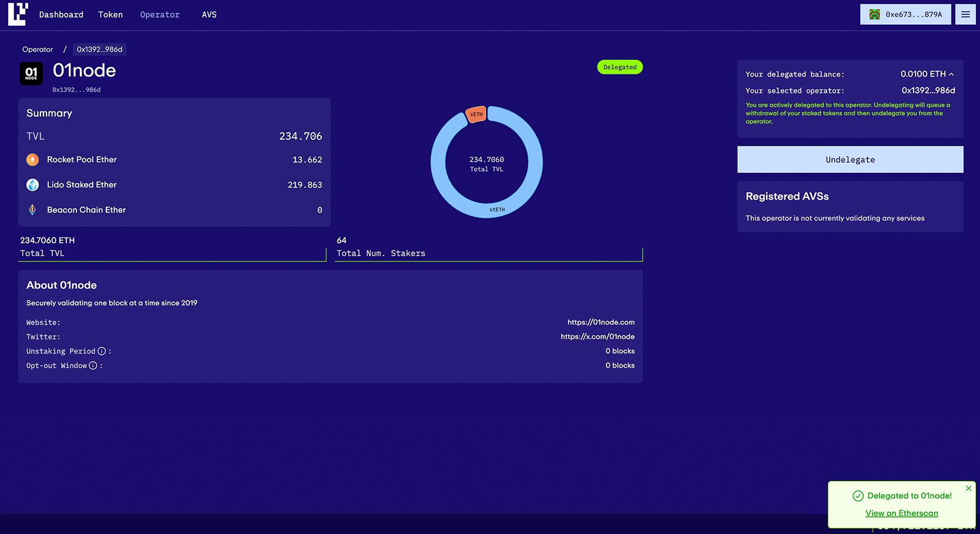980x534 pixels.
Task: Click the rETH segment of the donut chart
Action: point(476,114)
